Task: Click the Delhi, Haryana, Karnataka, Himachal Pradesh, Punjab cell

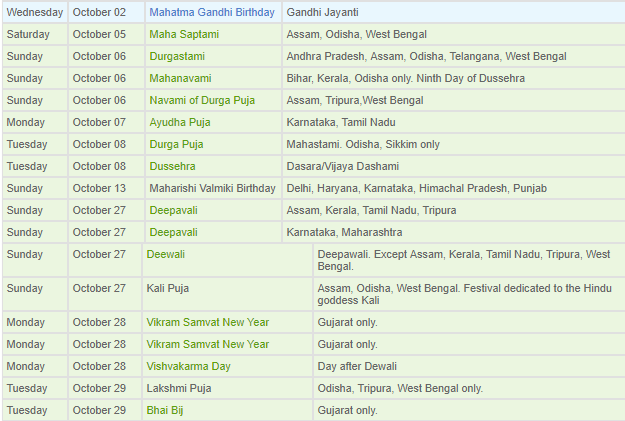Action: (454, 188)
